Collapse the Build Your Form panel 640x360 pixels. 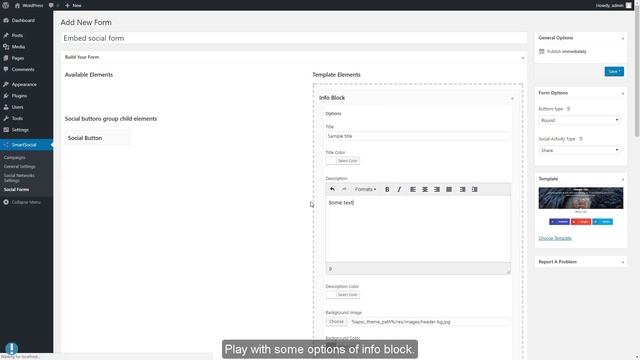[x=523, y=58]
